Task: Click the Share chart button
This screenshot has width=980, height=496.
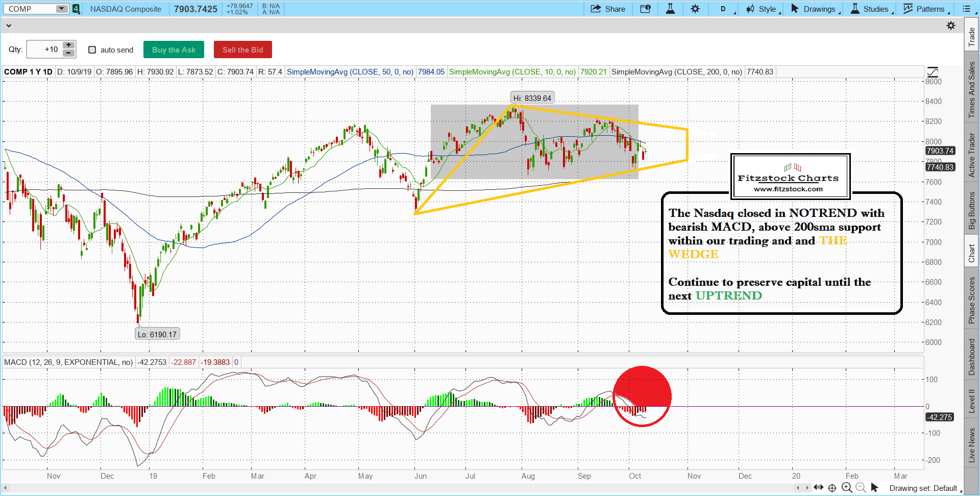Action: point(608,9)
